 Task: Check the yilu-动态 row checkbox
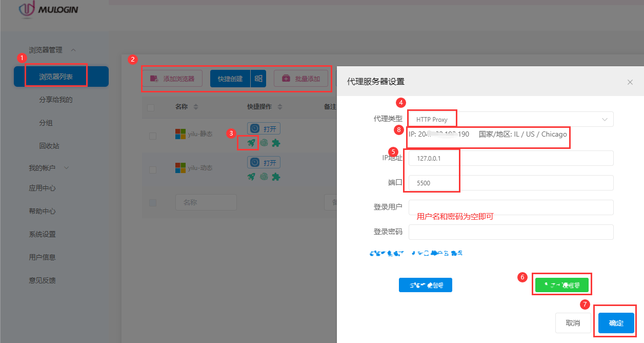coord(153,169)
